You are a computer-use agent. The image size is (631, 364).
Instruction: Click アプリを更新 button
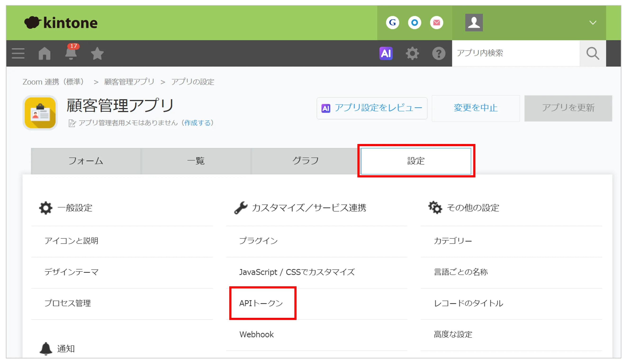tap(568, 108)
